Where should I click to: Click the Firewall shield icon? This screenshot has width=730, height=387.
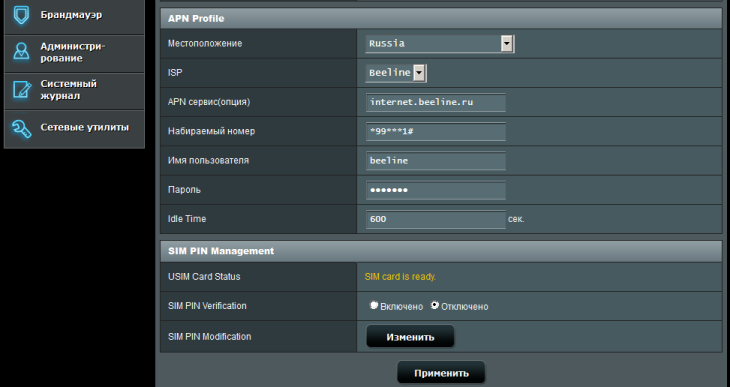(21, 15)
